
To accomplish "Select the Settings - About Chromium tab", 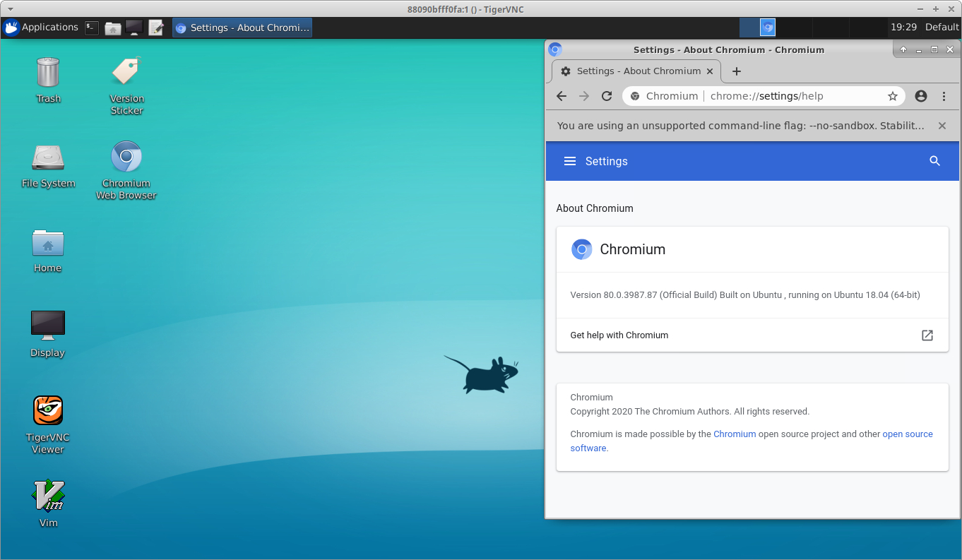I will [x=636, y=71].
